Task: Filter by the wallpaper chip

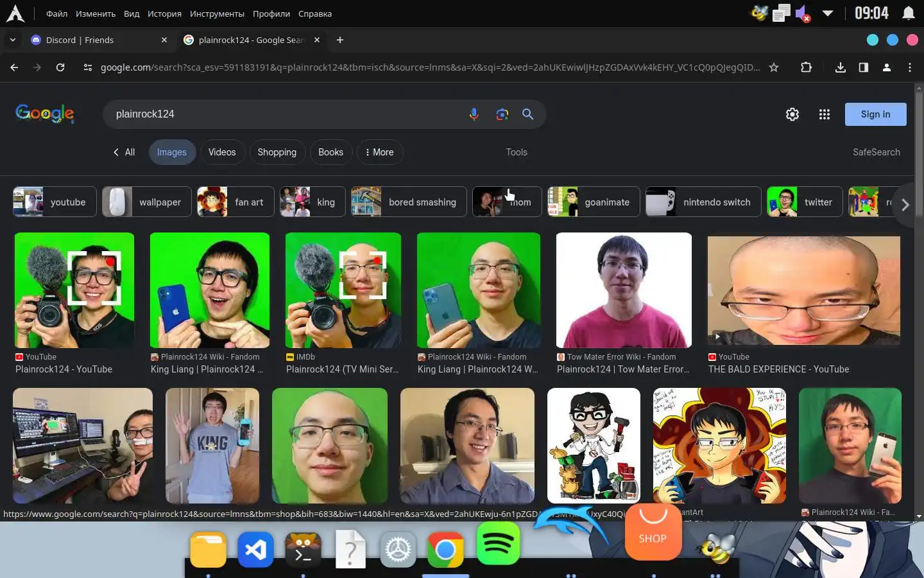Action: (146, 202)
